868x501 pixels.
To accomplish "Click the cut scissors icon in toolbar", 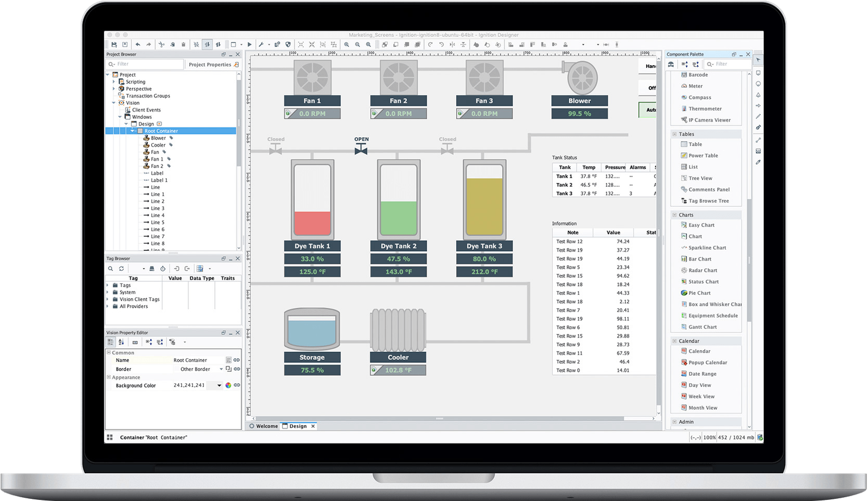I will (x=161, y=45).
